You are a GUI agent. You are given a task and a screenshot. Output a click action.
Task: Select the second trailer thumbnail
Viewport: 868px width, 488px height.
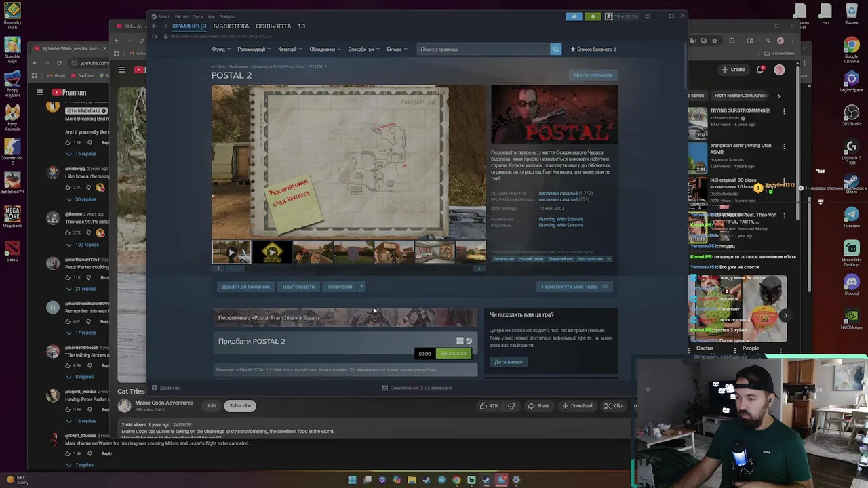(x=272, y=252)
